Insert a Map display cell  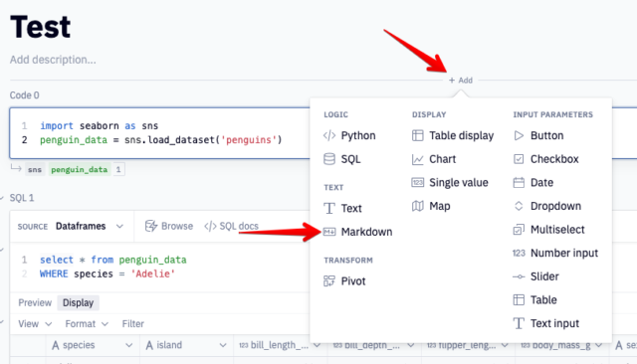(x=431, y=206)
